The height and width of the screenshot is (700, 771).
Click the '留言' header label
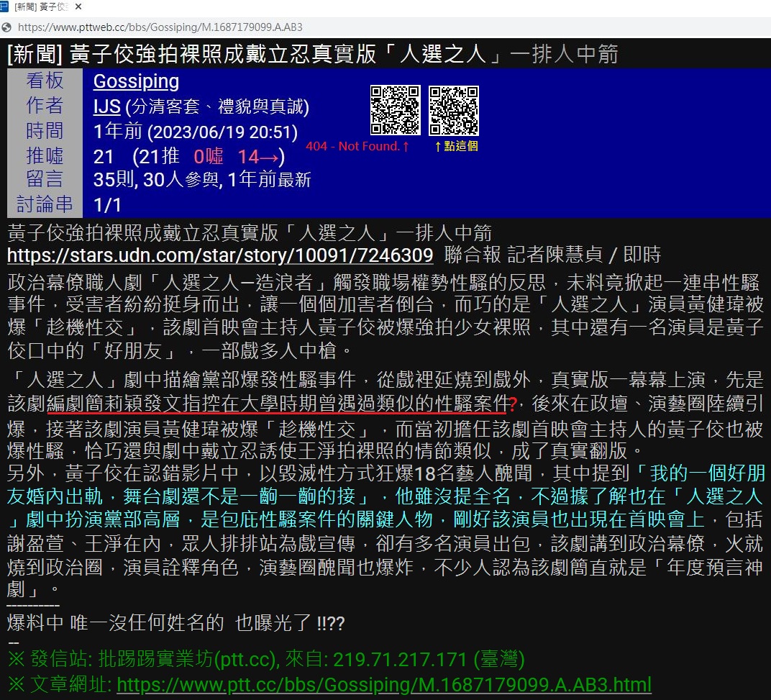(45, 179)
